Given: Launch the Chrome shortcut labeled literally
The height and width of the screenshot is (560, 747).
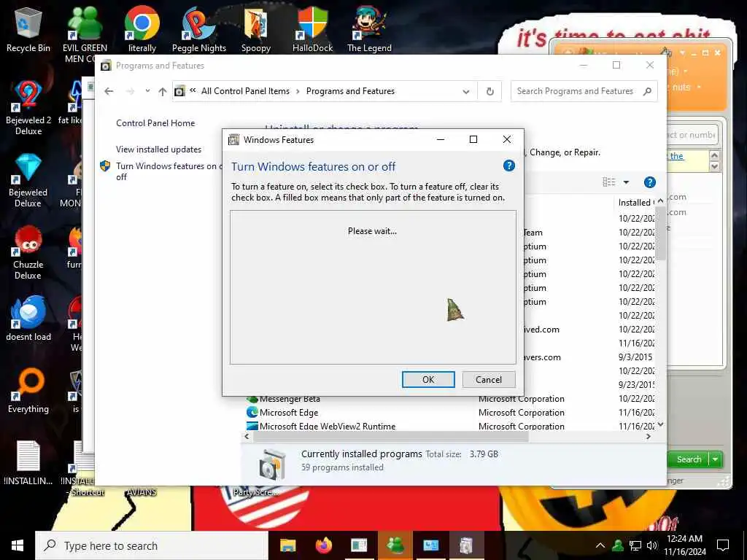Looking at the screenshot, I should (142, 28).
